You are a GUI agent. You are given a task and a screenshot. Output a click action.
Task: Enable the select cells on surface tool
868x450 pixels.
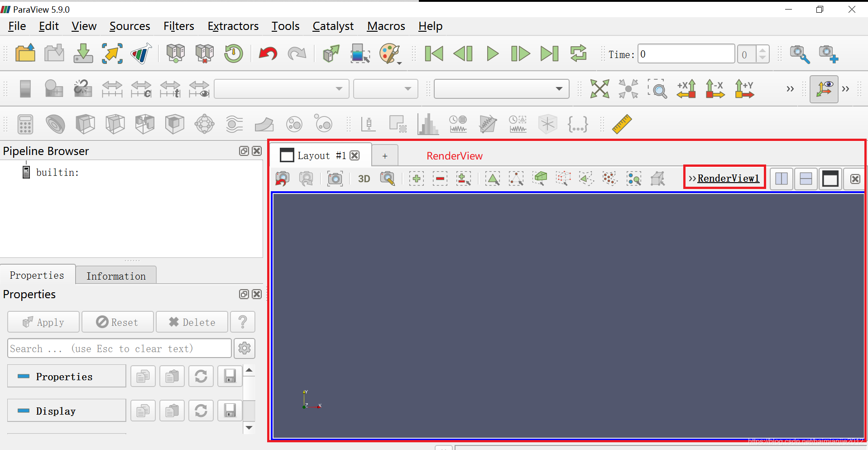[x=493, y=178]
